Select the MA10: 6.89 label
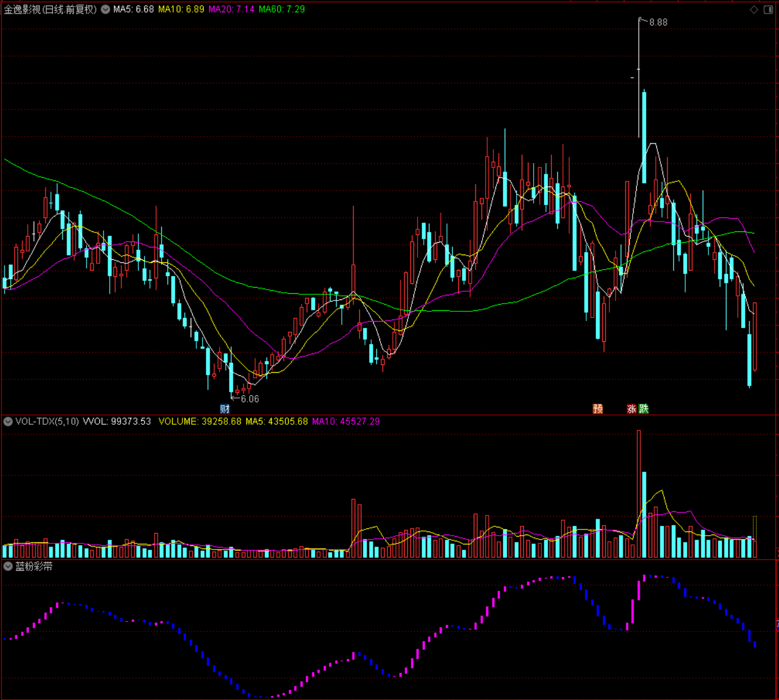779x700 pixels. point(181,9)
